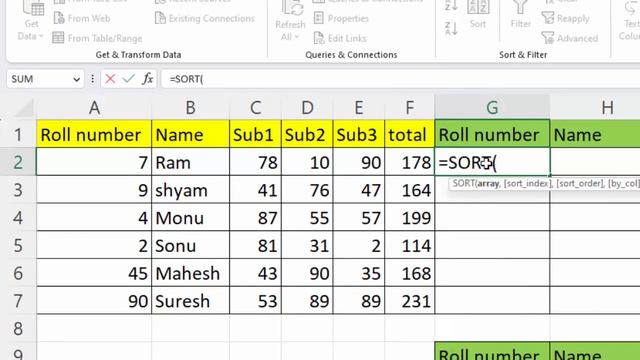Confirm formula with checkmark icon

pos(129,79)
